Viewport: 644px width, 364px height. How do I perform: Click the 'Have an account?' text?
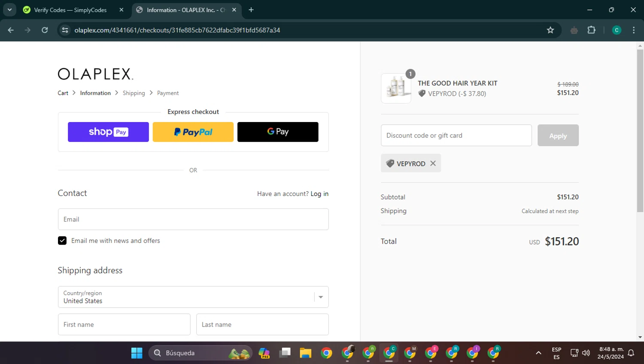point(283,194)
